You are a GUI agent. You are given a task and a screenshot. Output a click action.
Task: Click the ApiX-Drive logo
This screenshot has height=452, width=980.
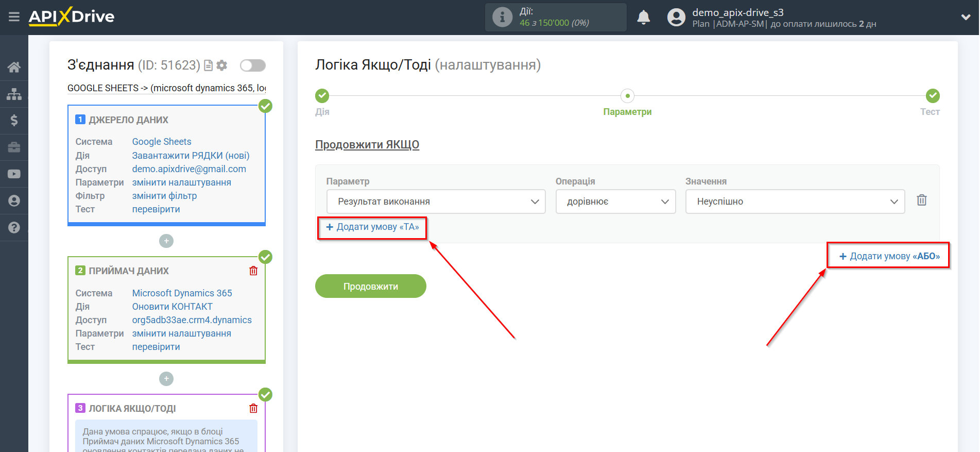tap(72, 16)
